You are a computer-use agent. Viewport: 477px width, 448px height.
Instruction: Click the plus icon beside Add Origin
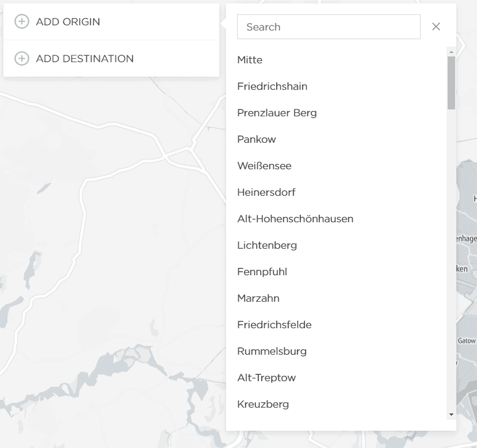pos(22,22)
